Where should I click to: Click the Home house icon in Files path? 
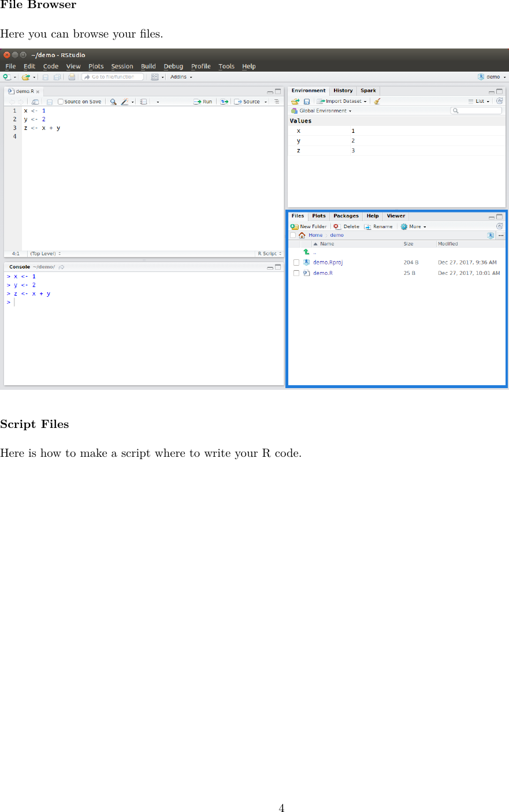tap(302, 235)
